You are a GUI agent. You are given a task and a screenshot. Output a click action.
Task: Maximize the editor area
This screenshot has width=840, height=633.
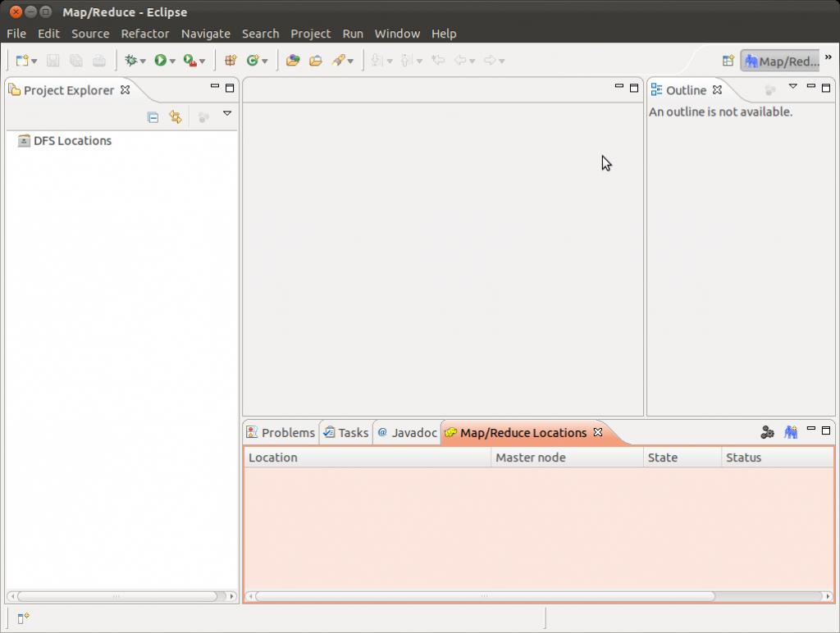coord(634,88)
